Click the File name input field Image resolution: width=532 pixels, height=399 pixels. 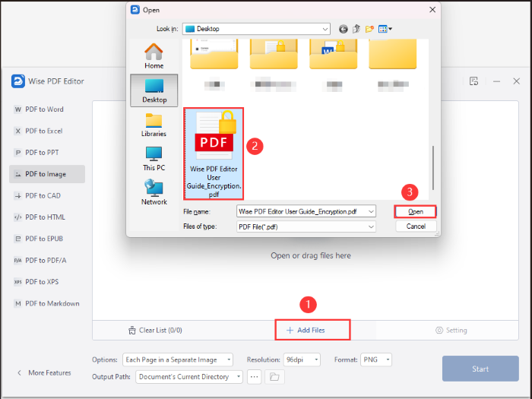point(302,211)
